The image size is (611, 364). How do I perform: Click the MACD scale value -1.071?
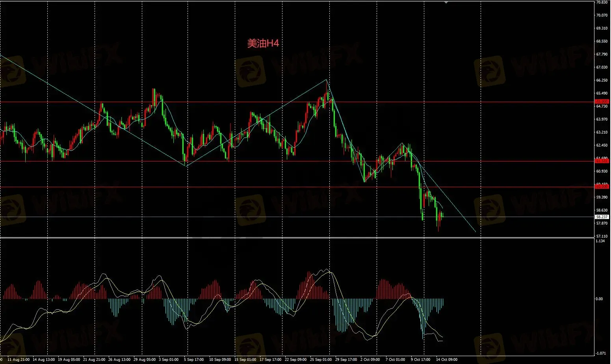click(x=601, y=353)
